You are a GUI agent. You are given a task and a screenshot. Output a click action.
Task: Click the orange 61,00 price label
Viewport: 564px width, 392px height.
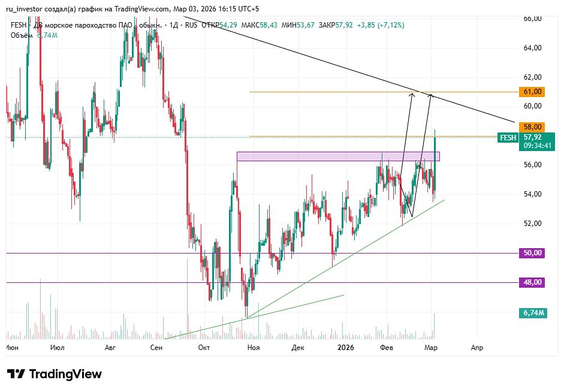[x=532, y=92]
